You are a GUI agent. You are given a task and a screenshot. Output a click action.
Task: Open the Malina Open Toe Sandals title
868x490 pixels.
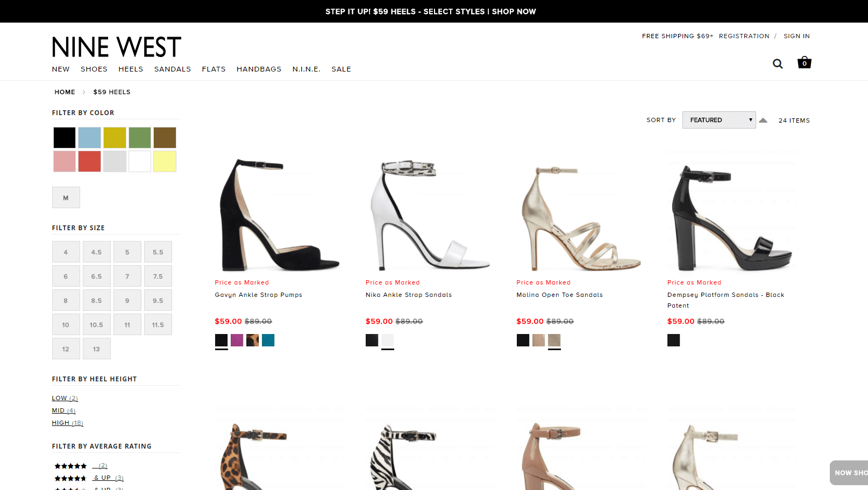click(560, 295)
